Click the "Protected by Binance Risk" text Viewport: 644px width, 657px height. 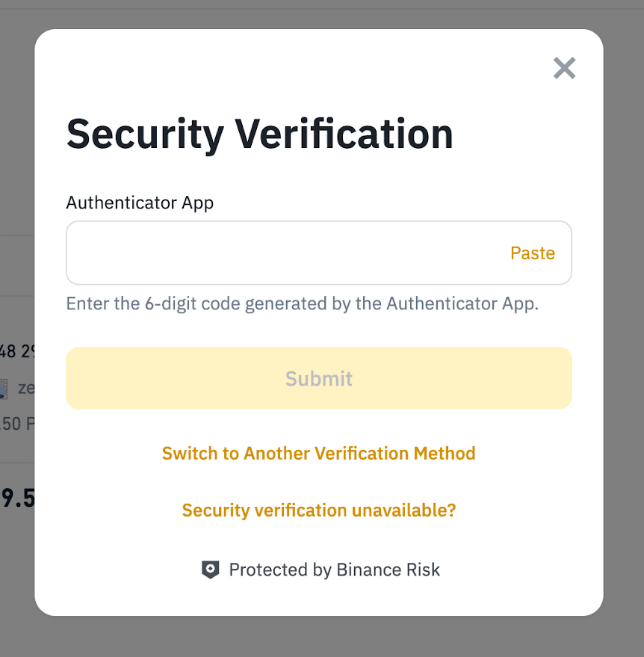point(334,570)
